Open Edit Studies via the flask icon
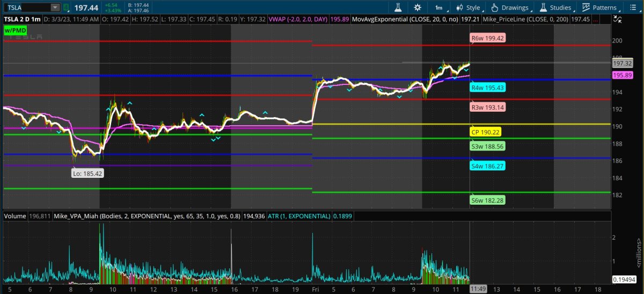Image resolution: width=644 pixels, height=294 pixels. [x=398, y=8]
